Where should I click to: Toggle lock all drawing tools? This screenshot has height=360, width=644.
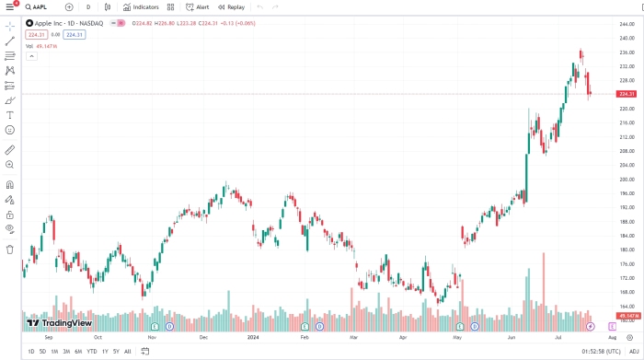coord(10,215)
